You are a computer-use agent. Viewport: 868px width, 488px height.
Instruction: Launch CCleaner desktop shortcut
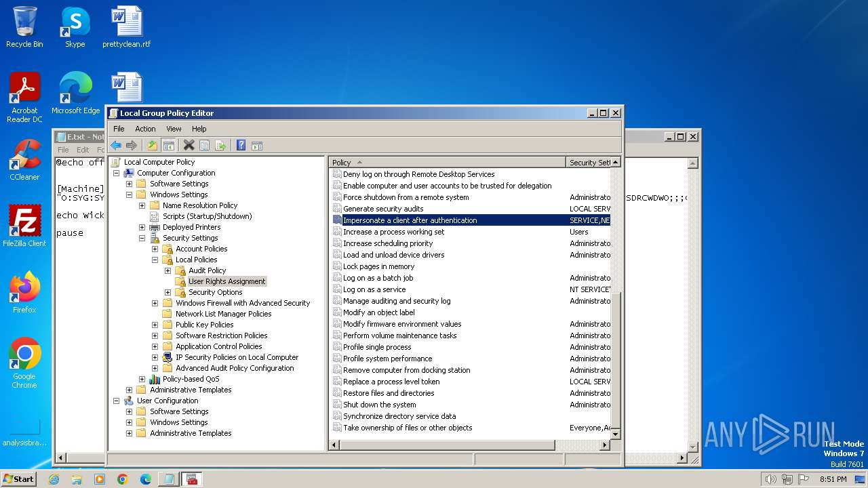pos(24,160)
